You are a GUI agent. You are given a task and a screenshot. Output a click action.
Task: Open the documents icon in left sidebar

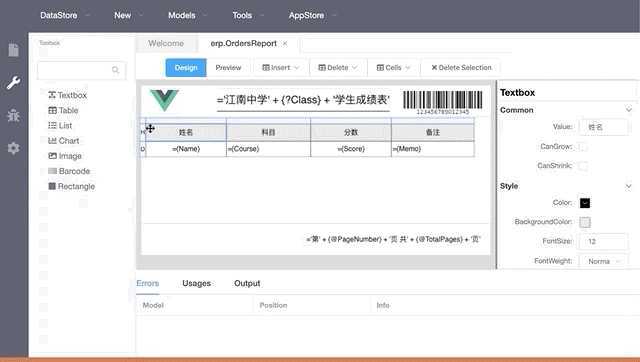[13, 50]
